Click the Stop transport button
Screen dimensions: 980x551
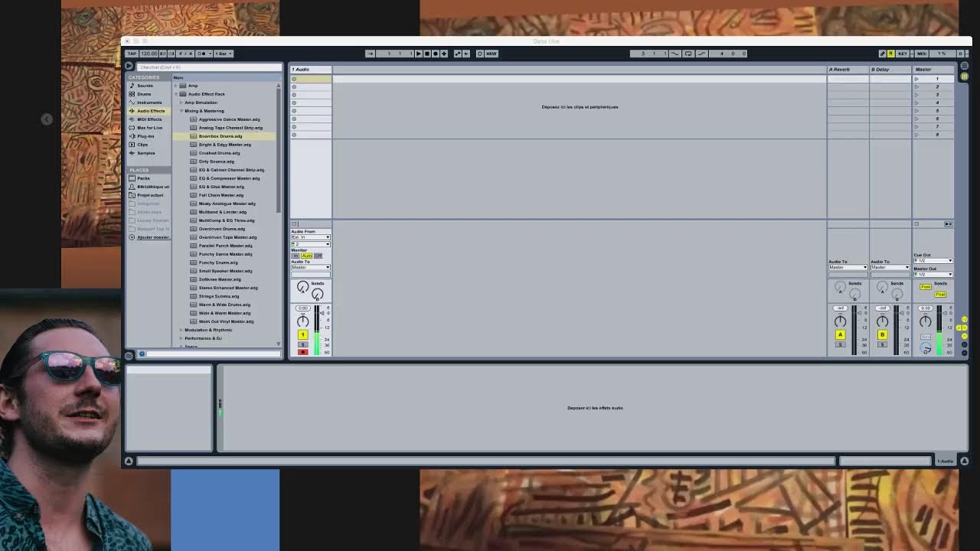(x=426, y=54)
